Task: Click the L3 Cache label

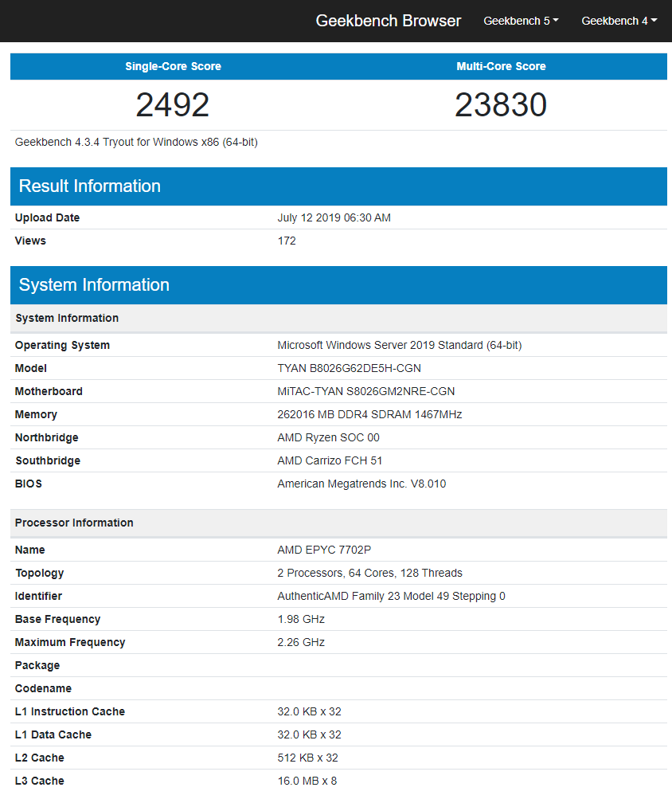Action: tap(40, 781)
